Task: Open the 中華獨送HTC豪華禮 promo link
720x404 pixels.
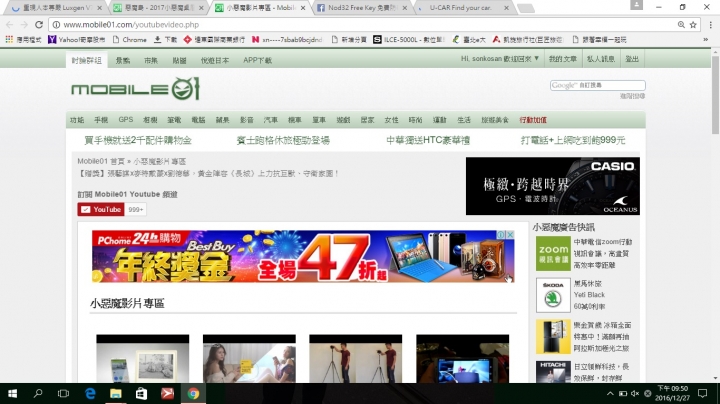Action: pyautogui.click(x=428, y=140)
